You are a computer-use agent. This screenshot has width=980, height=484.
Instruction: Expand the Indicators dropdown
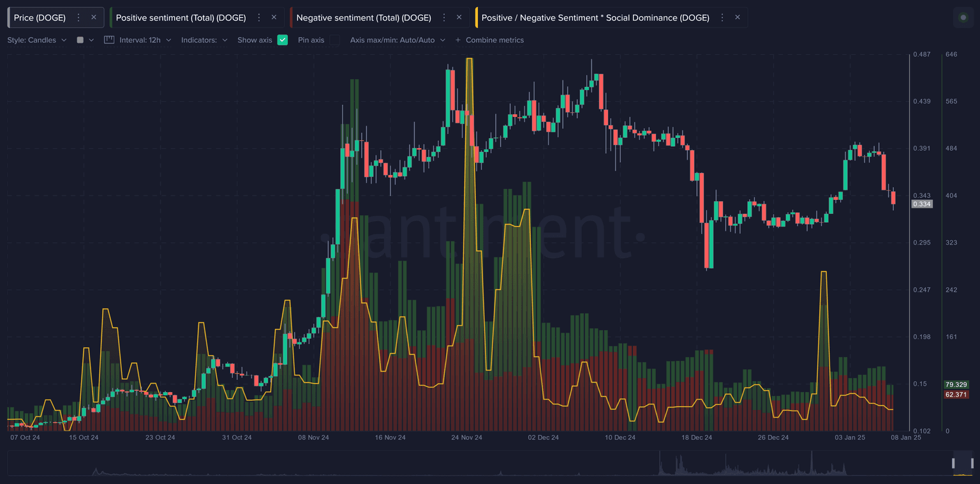(x=204, y=40)
